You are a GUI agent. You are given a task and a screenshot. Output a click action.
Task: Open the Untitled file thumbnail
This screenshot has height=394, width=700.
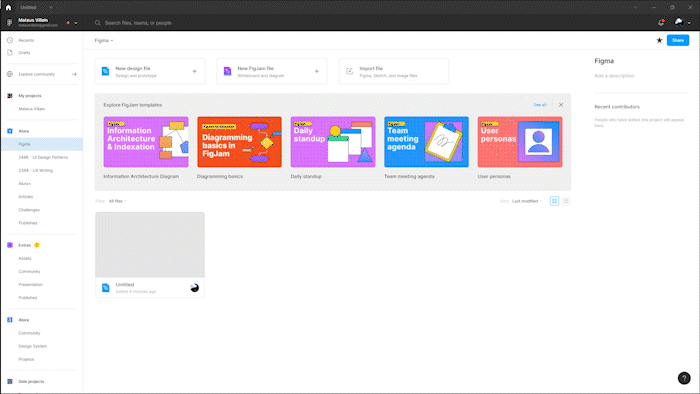pyautogui.click(x=150, y=245)
